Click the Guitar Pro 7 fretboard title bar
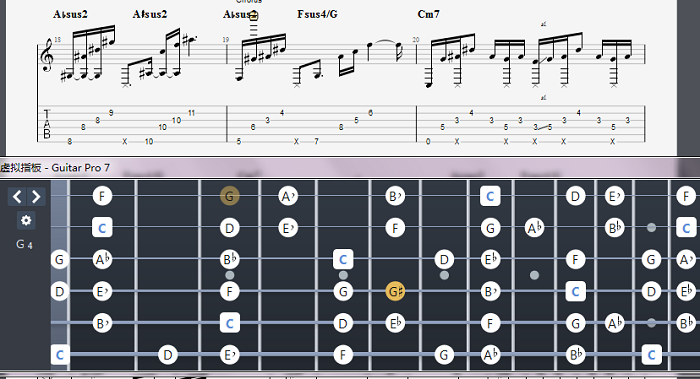The height and width of the screenshot is (379, 700). click(350, 168)
